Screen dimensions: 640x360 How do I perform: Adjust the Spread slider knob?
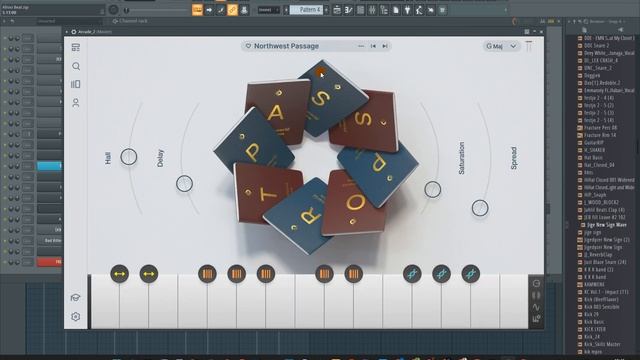point(480,208)
